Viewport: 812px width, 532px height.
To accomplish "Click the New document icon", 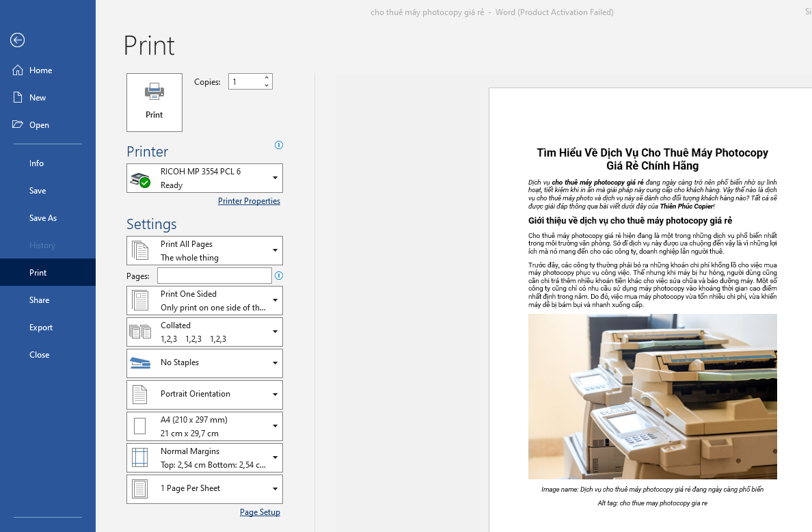I will coord(18,98).
